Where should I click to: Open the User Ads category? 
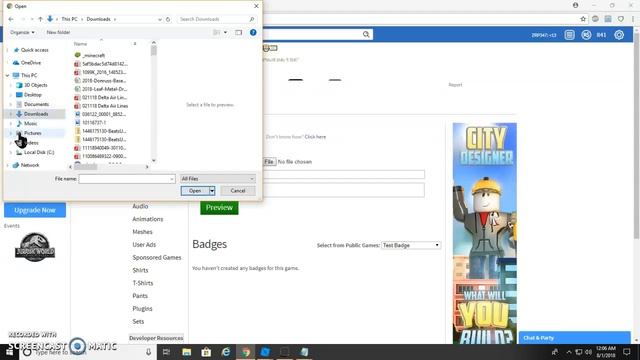pos(144,244)
